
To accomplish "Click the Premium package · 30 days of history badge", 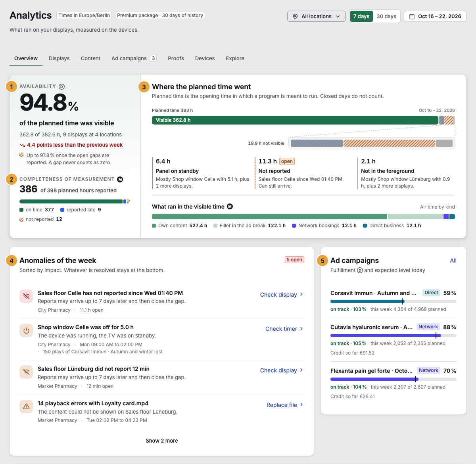I will (160, 15).
